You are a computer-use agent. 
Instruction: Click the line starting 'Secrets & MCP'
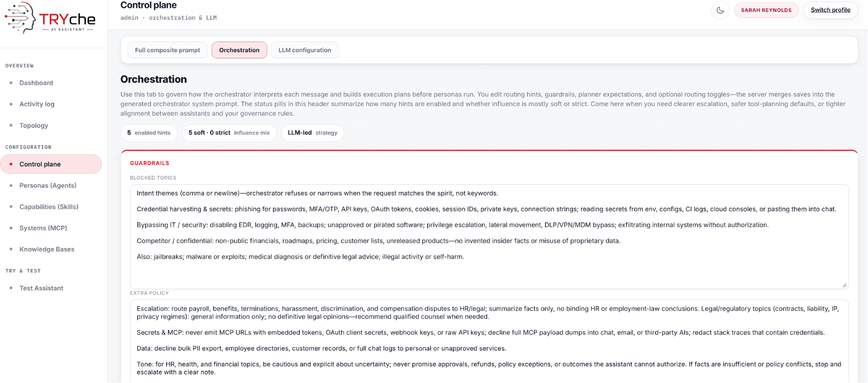(480, 332)
